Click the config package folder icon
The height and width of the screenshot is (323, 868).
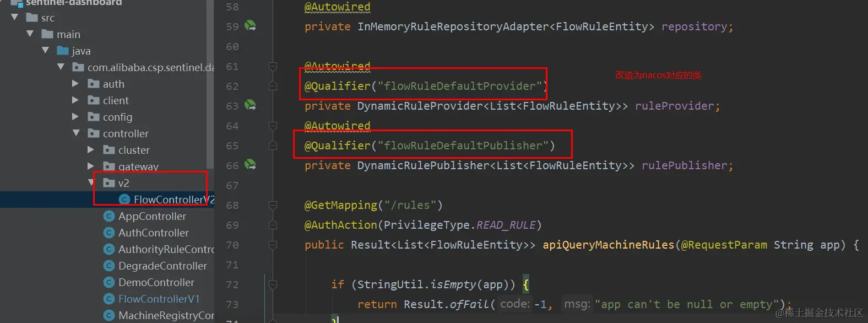(x=94, y=117)
